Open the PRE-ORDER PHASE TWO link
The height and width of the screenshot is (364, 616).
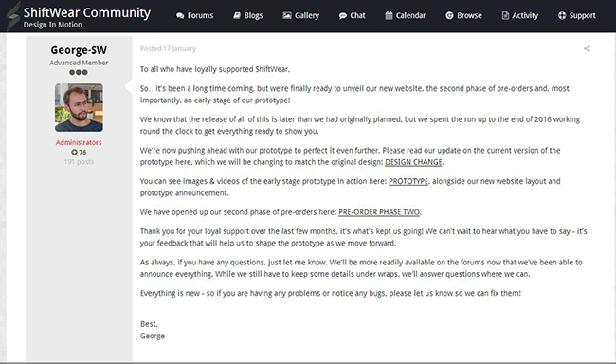coord(379,212)
